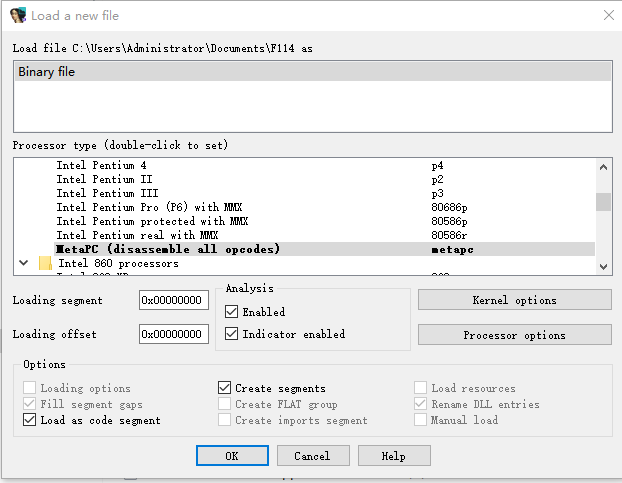Open Kernel options
This screenshot has height=483, width=622.
(x=514, y=300)
